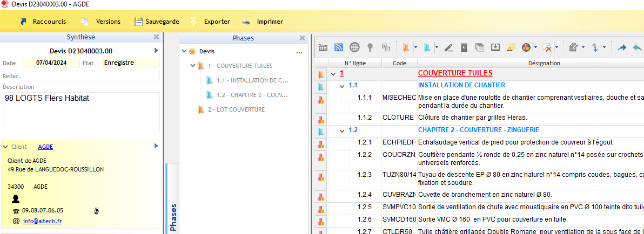Click the pencil edit icon in toolbar
Viewport: 644px width, 234px height.
pyautogui.click(x=448, y=47)
